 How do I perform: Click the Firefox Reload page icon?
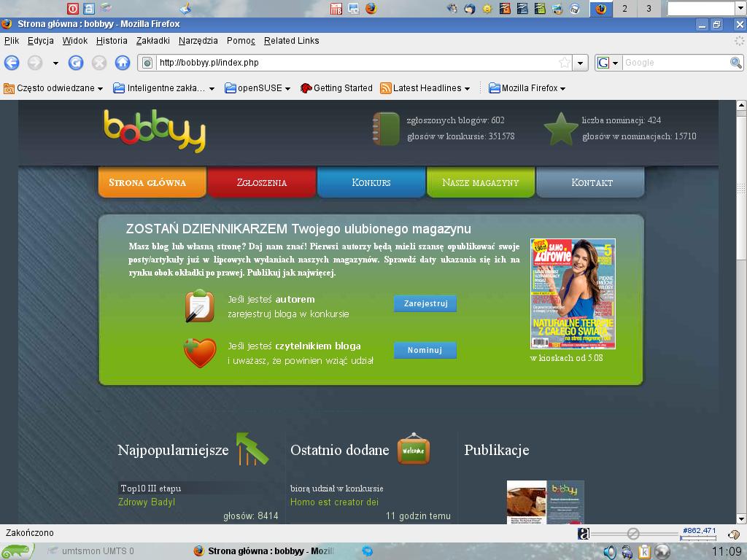(x=75, y=63)
